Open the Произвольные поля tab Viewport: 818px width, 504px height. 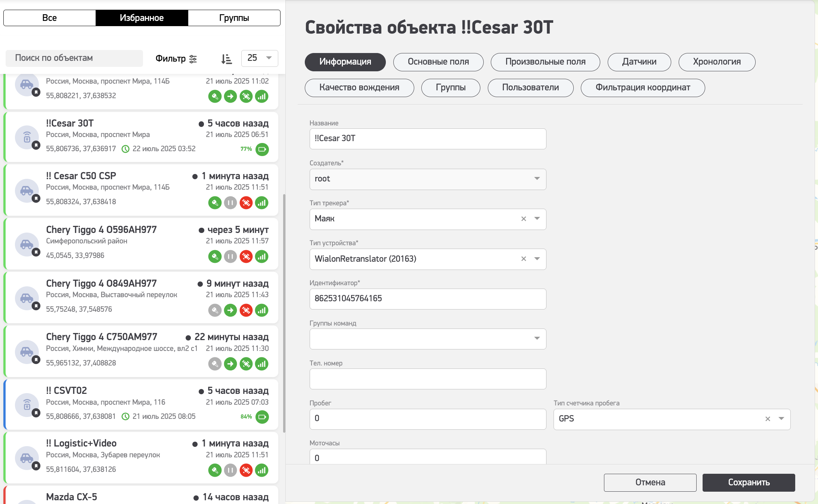point(545,62)
